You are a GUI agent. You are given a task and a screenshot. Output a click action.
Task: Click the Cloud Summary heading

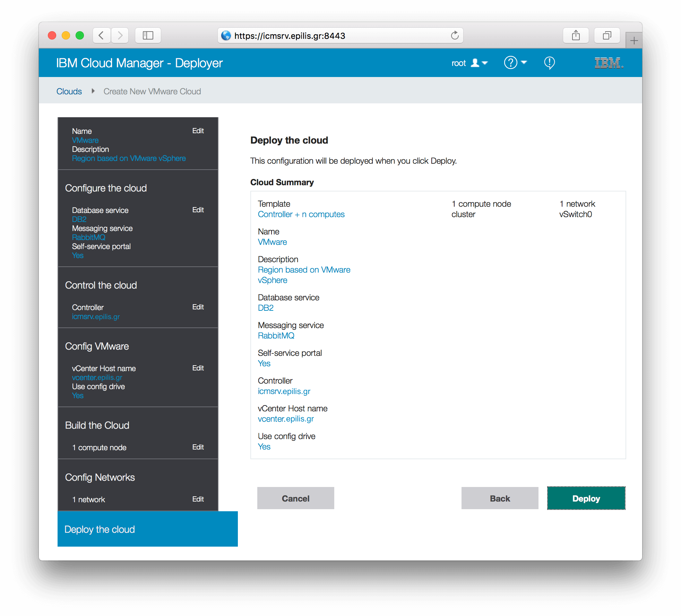point(282,182)
